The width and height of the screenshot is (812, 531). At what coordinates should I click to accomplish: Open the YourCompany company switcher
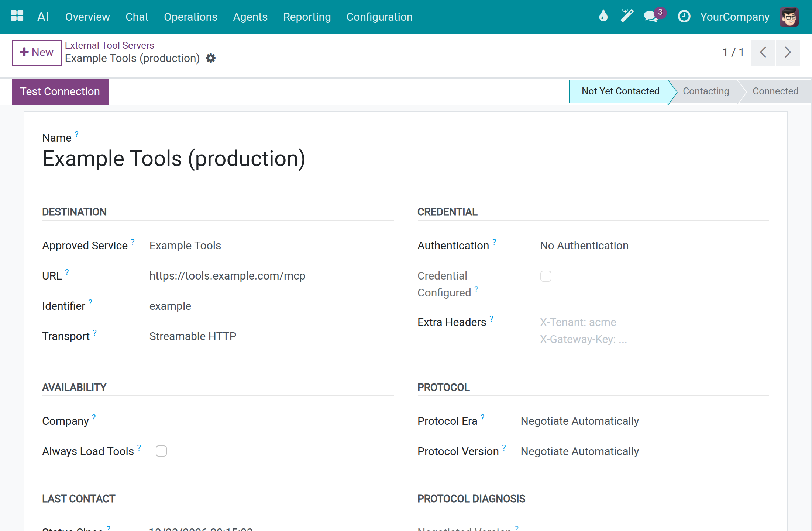(x=735, y=17)
